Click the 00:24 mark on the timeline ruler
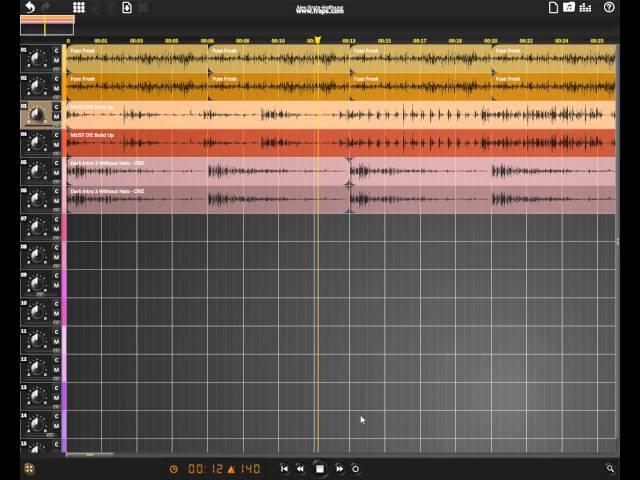 pos(562,41)
